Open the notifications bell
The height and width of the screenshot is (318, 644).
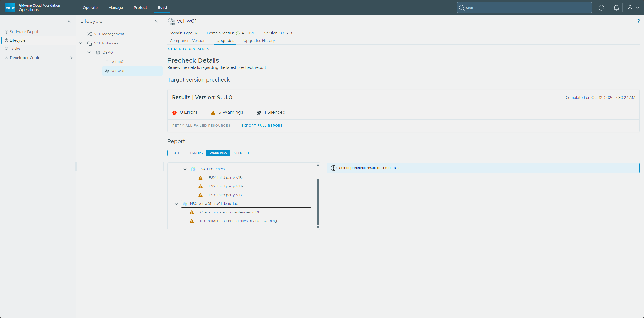tap(616, 8)
